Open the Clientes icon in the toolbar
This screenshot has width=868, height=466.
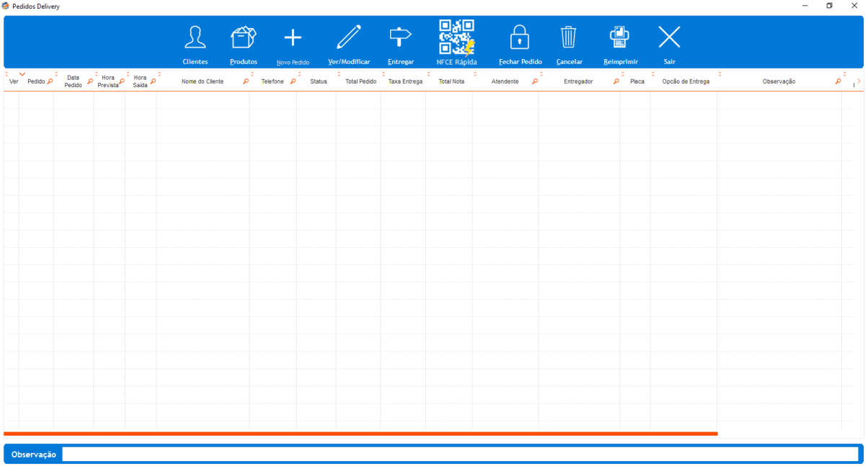coord(195,37)
